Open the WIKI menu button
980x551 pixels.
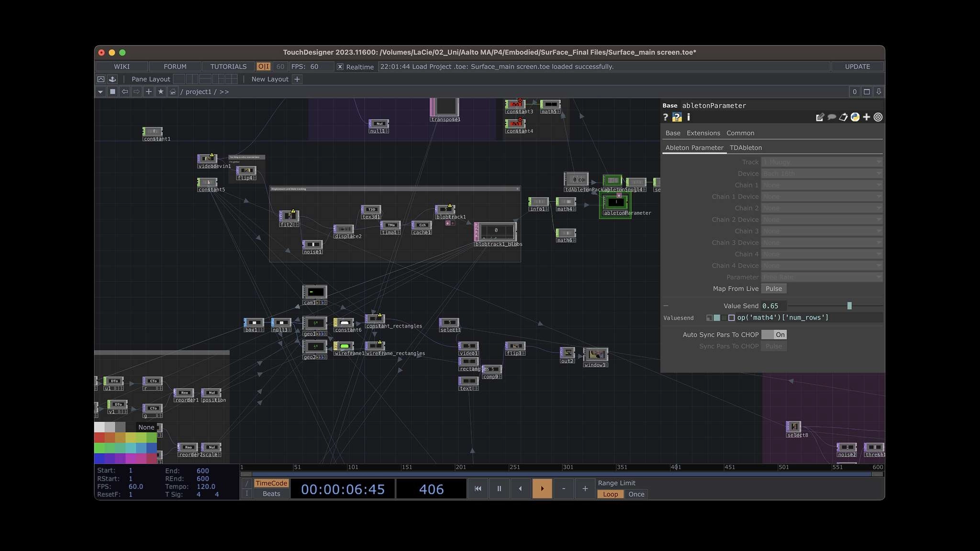(122, 66)
